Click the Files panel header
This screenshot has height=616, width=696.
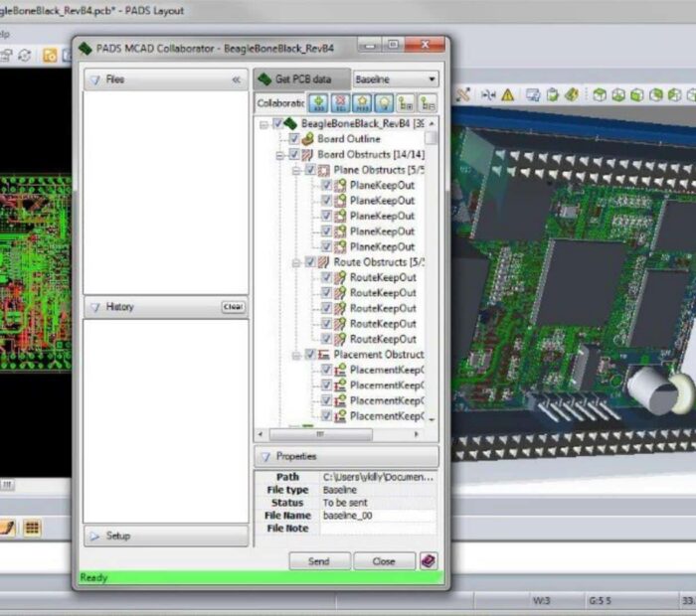click(166, 79)
